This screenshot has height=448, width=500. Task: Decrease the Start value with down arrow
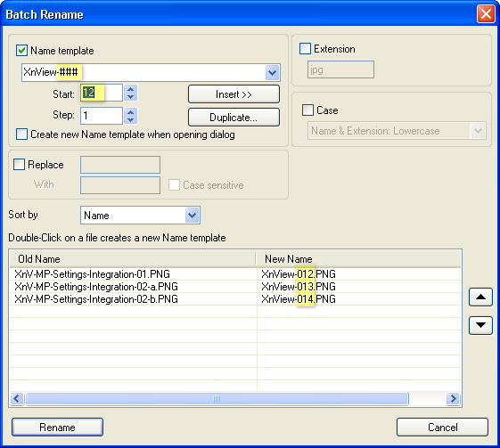click(x=130, y=97)
